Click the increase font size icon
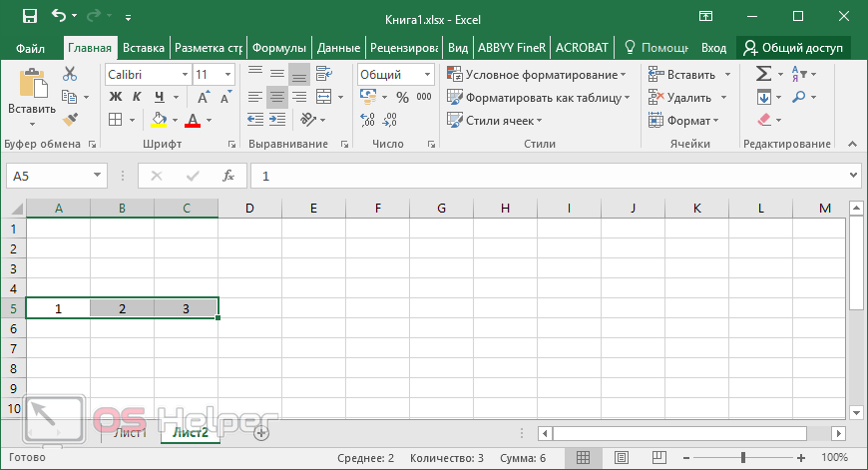868x470 pixels. tap(204, 98)
